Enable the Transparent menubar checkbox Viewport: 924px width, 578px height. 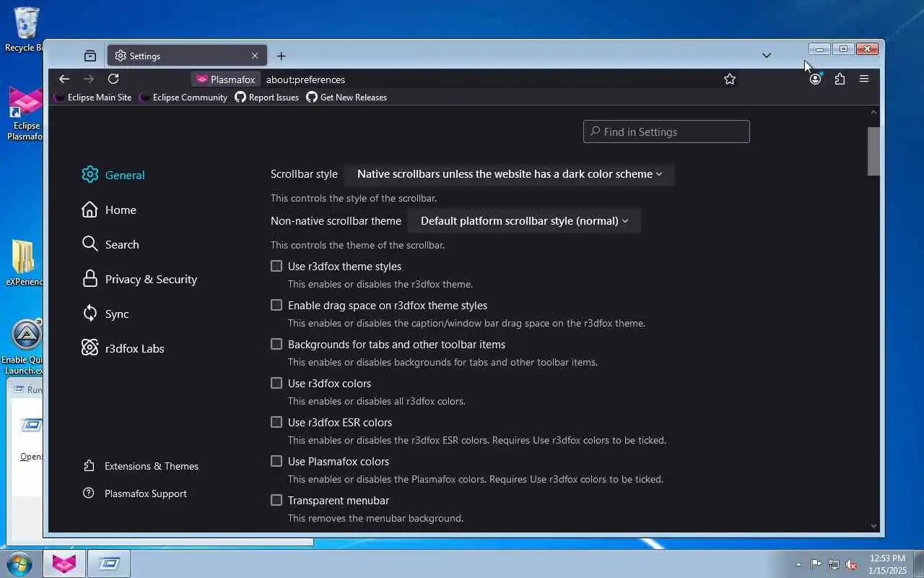click(276, 500)
